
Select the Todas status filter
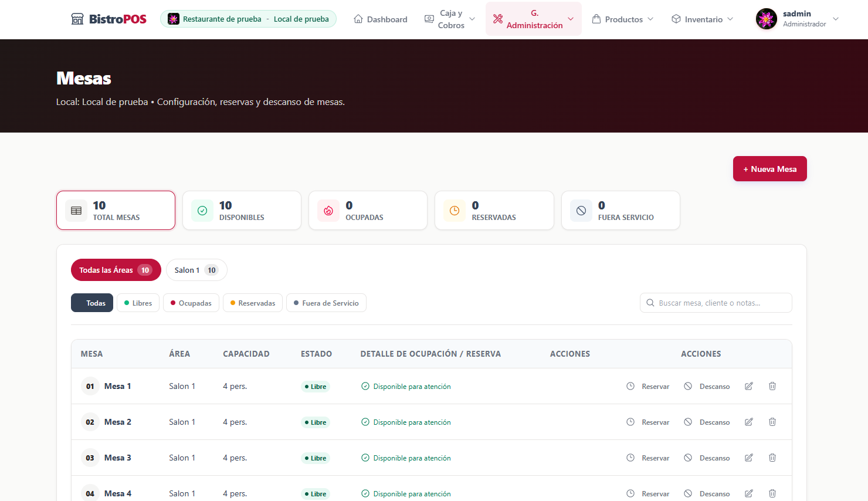tap(92, 303)
